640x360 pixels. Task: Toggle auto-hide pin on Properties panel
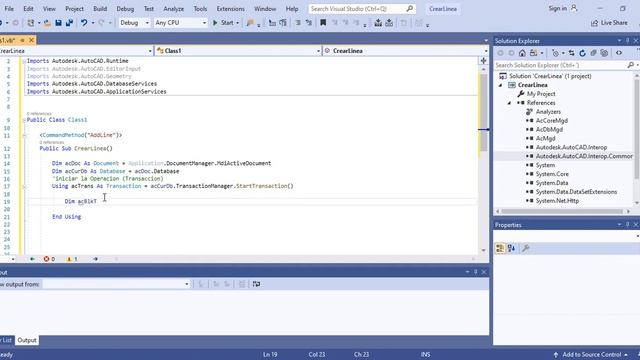pyautogui.click(x=628, y=225)
